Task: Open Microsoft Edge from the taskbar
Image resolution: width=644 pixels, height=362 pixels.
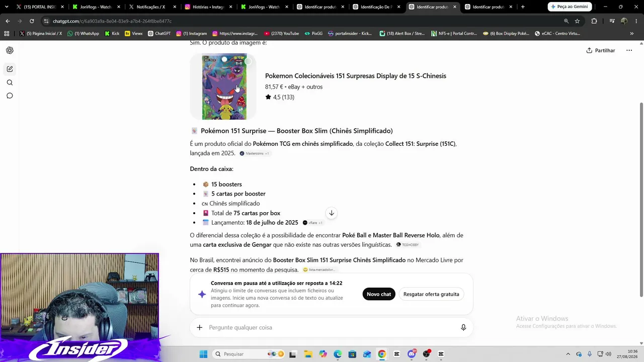Action: click(338, 354)
